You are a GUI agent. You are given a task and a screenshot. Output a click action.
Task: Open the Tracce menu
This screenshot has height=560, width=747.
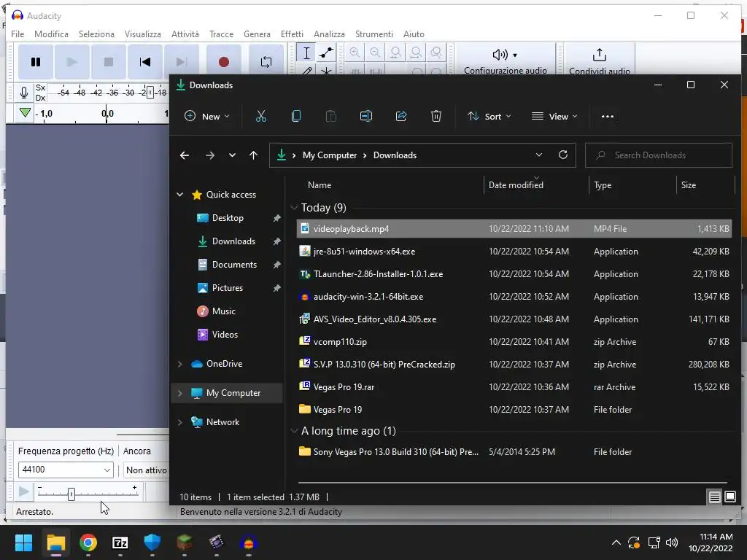click(x=222, y=34)
